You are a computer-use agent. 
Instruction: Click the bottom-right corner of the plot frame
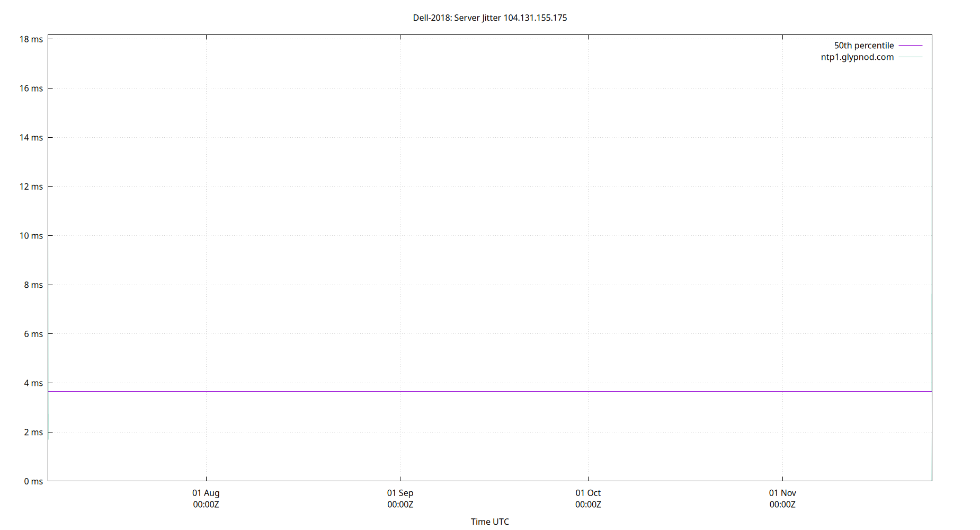point(931,481)
